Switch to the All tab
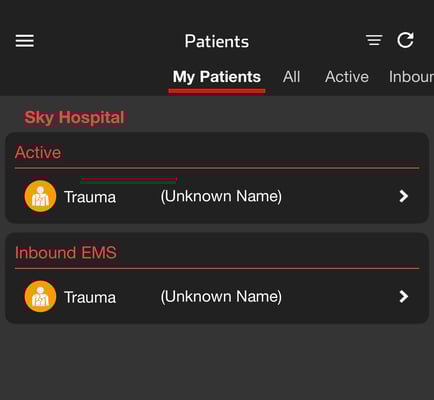434x400 pixels. coord(291,77)
